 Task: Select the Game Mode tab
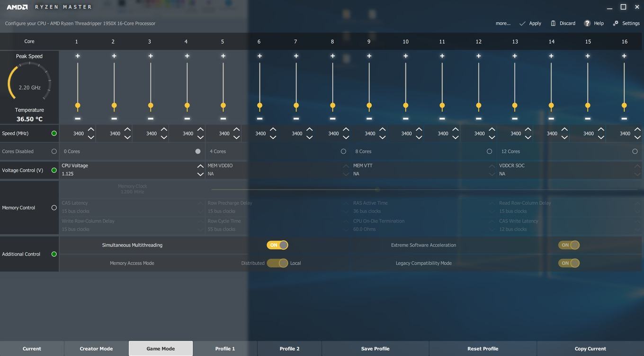[x=161, y=348]
